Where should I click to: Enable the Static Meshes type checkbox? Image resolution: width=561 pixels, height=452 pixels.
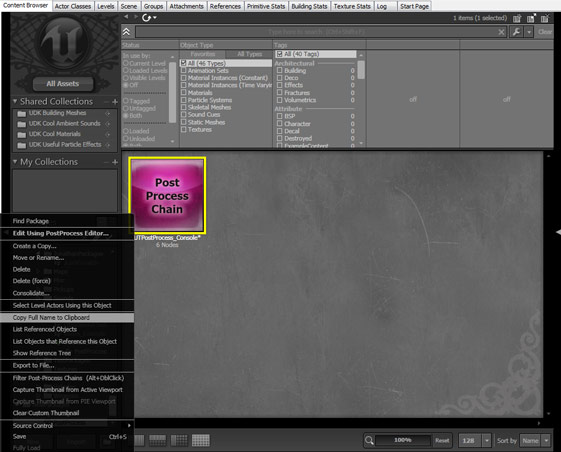tap(184, 122)
